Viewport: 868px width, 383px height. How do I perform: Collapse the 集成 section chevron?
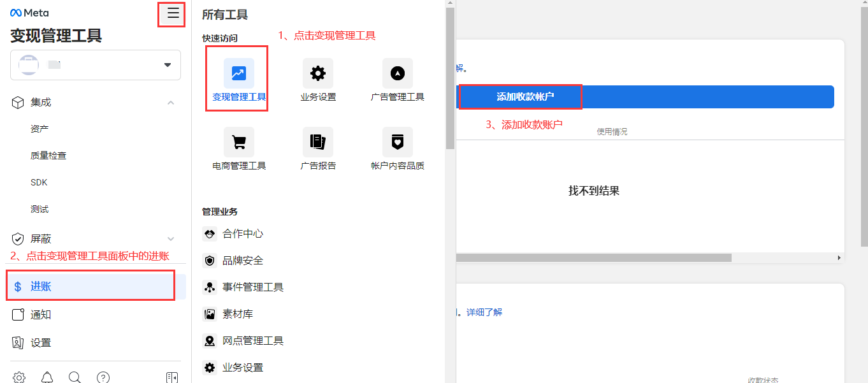[170, 102]
